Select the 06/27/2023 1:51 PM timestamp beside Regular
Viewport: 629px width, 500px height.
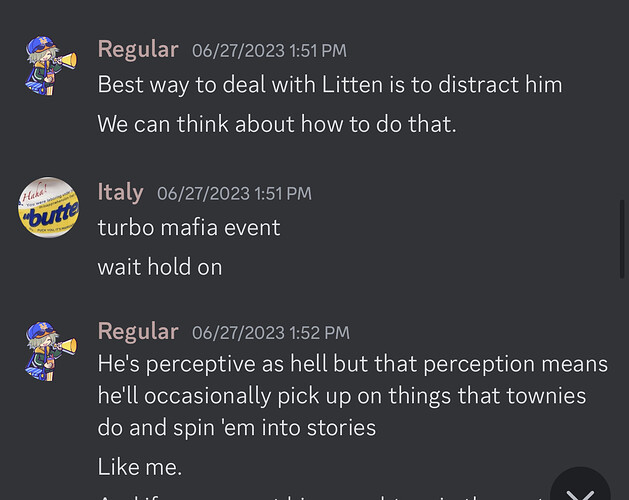point(269,51)
